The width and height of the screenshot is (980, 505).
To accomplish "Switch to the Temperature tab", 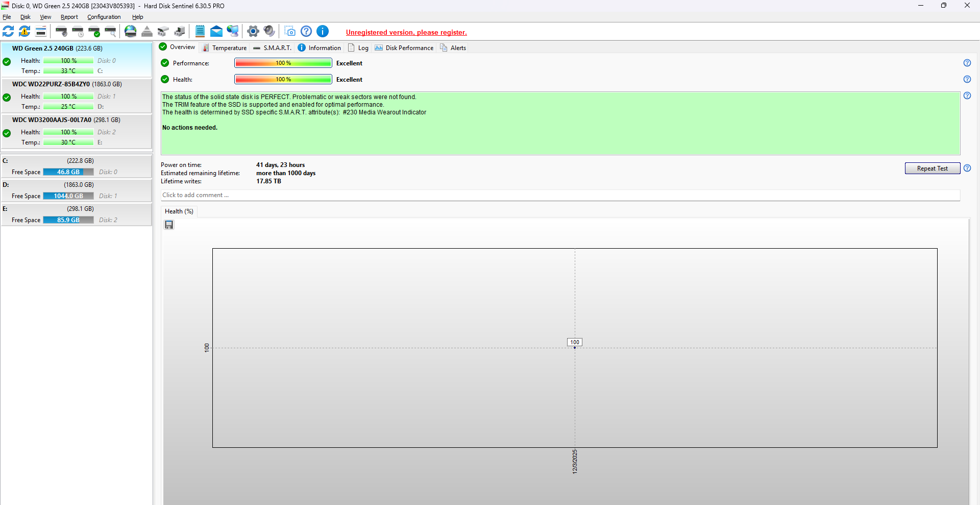I will pyautogui.click(x=225, y=48).
